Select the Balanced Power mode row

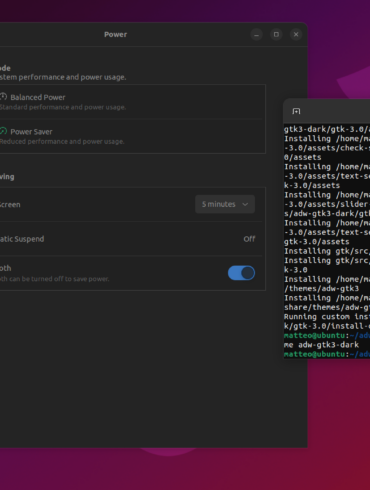click(x=132, y=102)
